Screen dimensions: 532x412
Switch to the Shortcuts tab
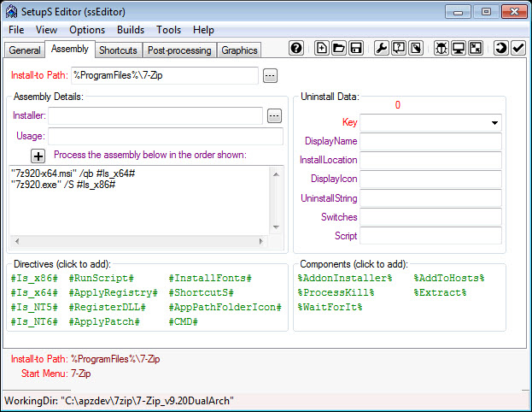pos(118,50)
